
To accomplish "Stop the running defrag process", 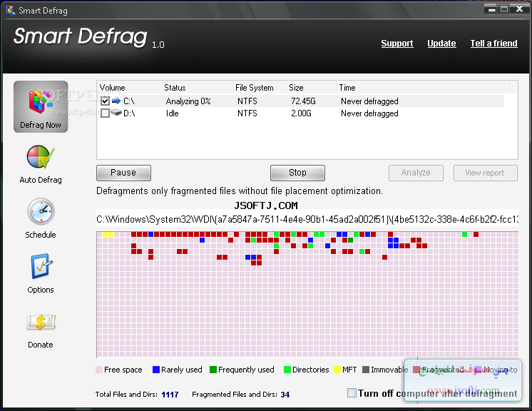I will (297, 173).
